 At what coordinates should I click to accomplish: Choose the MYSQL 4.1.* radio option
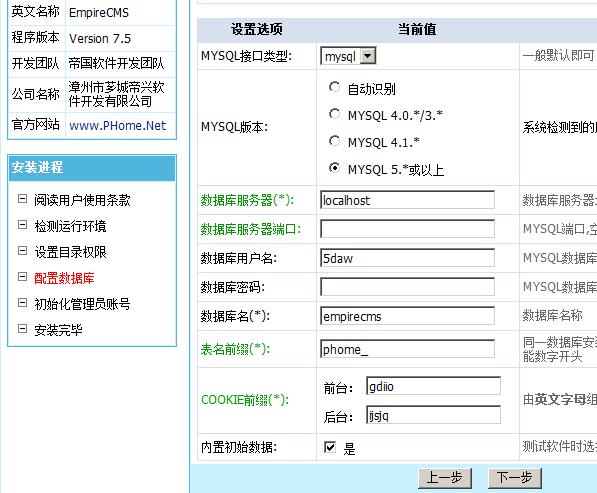pos(334,141)
